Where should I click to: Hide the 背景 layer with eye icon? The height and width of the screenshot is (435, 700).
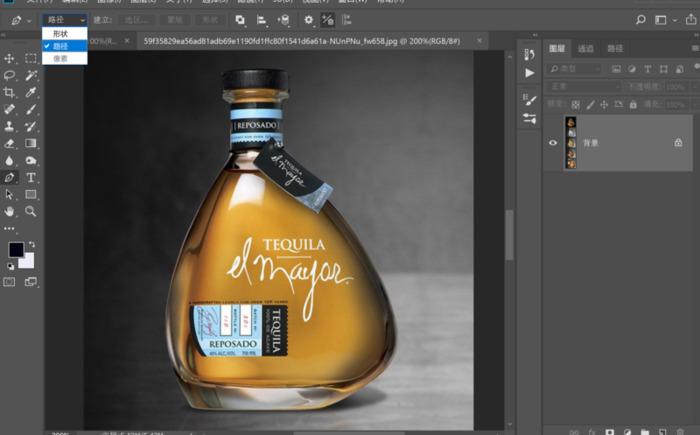[x=553, y=143]
